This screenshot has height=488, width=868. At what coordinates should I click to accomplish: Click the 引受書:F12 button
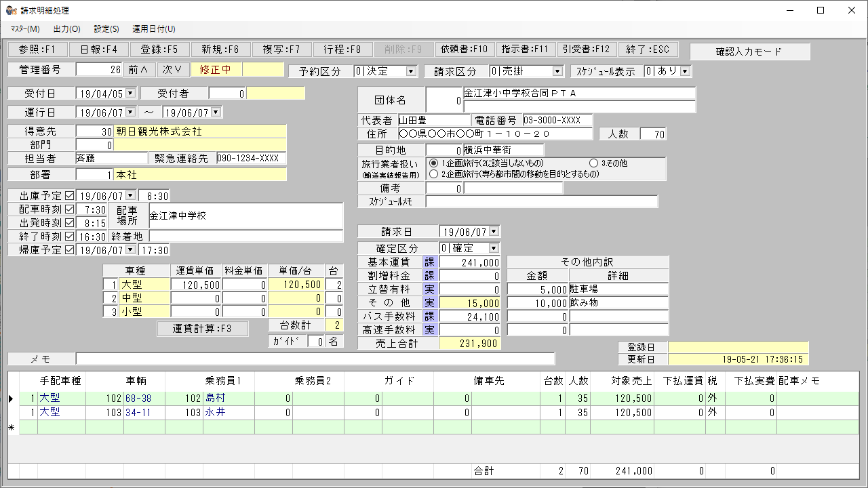(586, 49)
